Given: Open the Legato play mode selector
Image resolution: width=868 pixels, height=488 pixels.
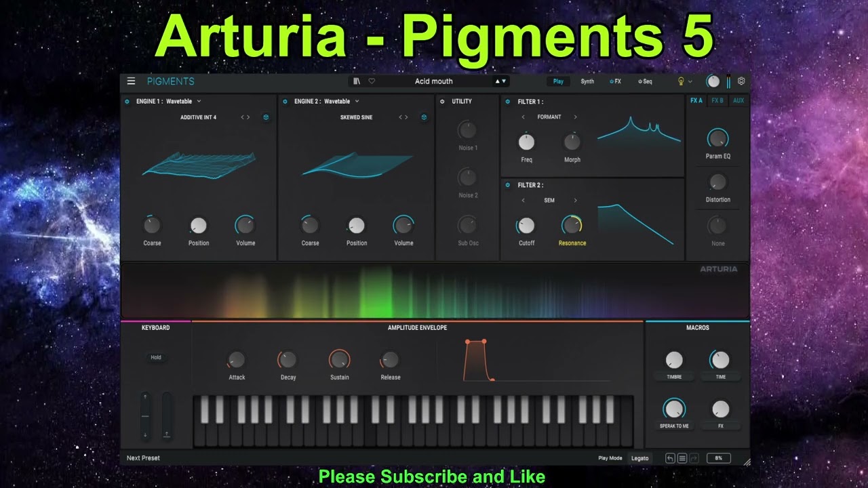Looking at the screenshot, I should point(639,458).
